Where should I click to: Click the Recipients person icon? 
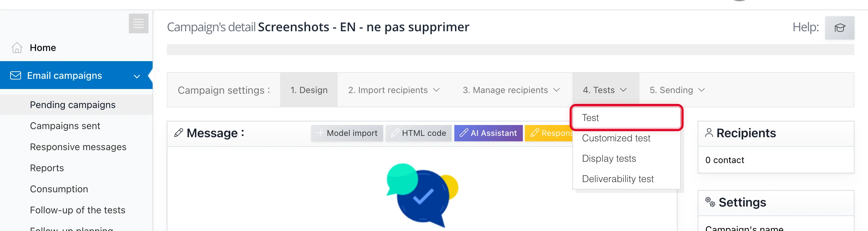click(x=709, y=132)
